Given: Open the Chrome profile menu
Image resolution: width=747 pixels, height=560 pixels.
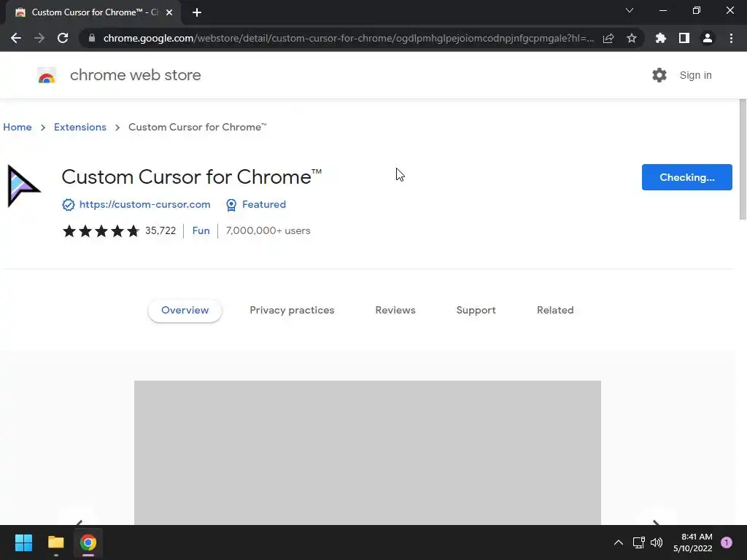Looking at the screenshot, I should [708, 38].
